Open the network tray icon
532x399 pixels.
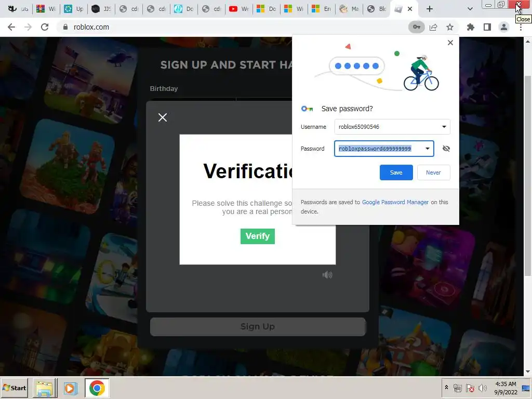458,388
